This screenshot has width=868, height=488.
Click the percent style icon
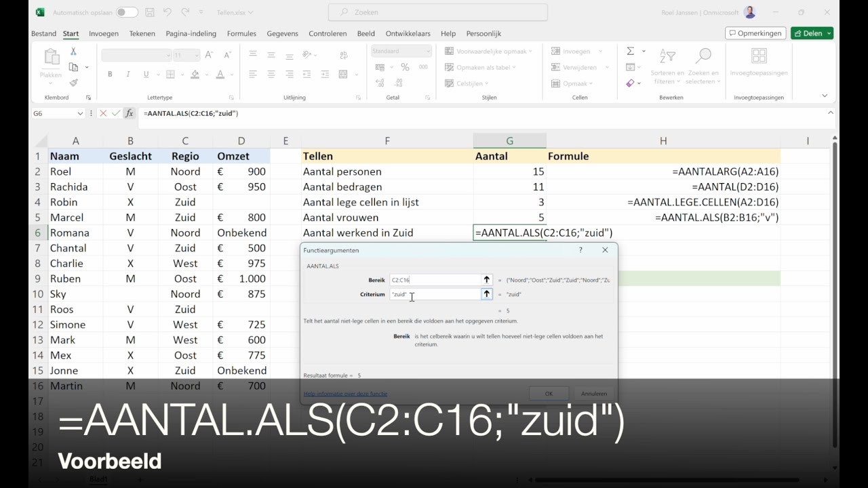(x=405, y=67)
